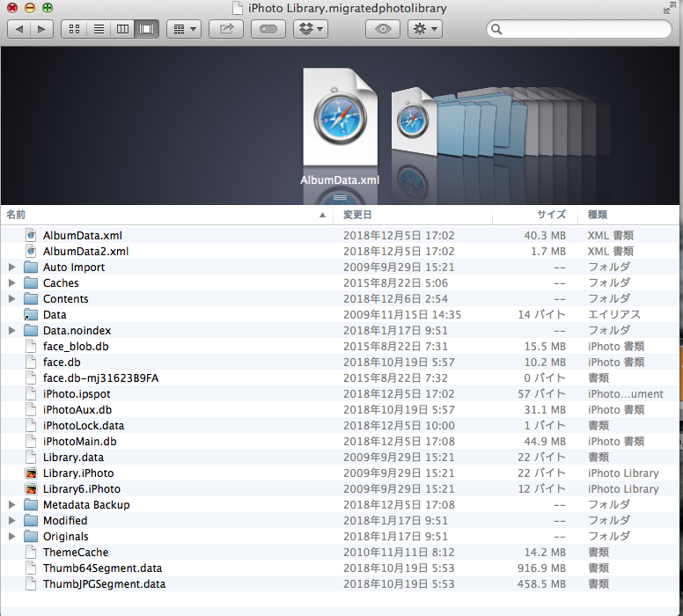Select the ThumbJPGSegment.data file name

pos(104,583)
